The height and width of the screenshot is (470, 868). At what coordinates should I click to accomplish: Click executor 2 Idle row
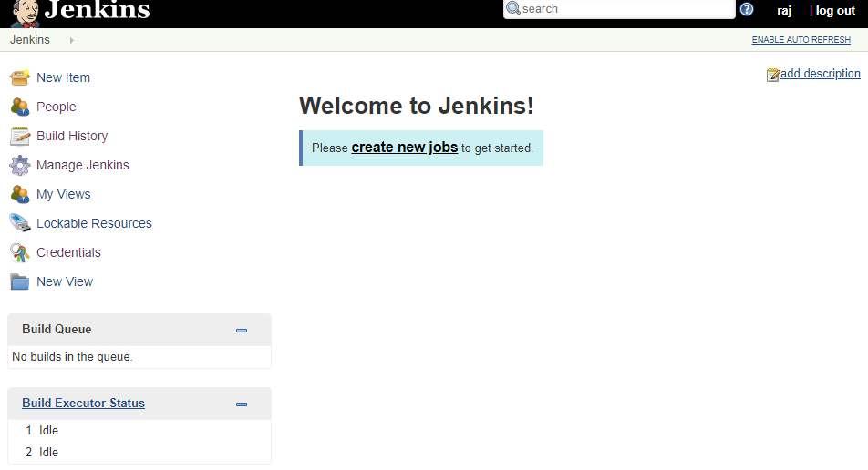pyautogui.click(x=139, y=453)
